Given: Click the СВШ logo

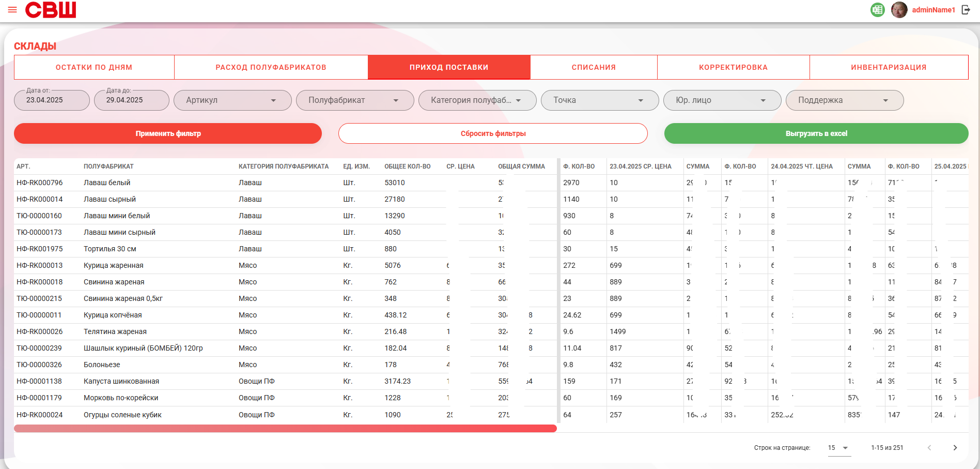Looking at the screenshot, I should [51, 10].
